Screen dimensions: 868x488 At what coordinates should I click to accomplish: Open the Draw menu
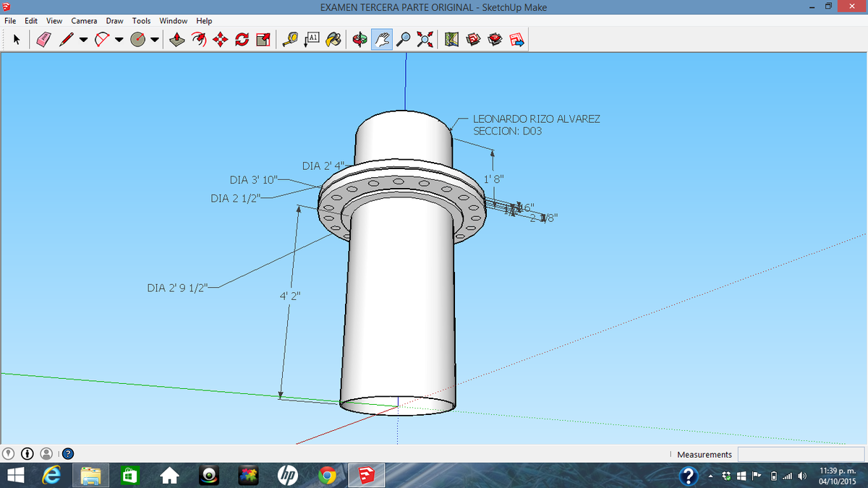click(114, 21)
